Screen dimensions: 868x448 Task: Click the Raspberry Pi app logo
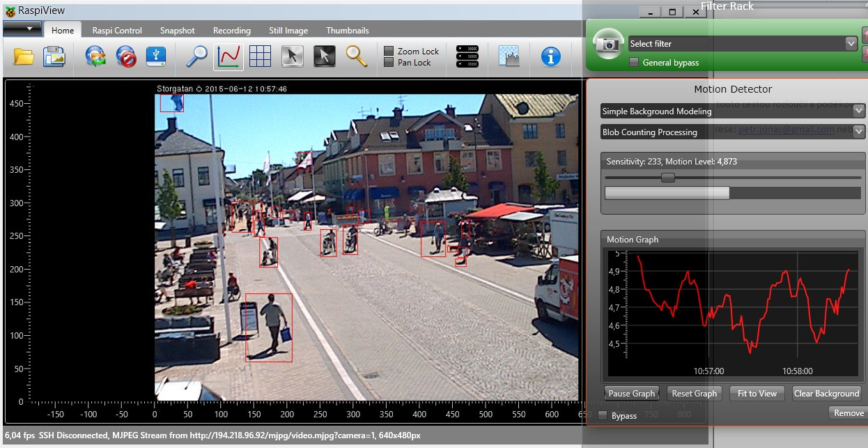pyautogui.click(x=10, y=11)
